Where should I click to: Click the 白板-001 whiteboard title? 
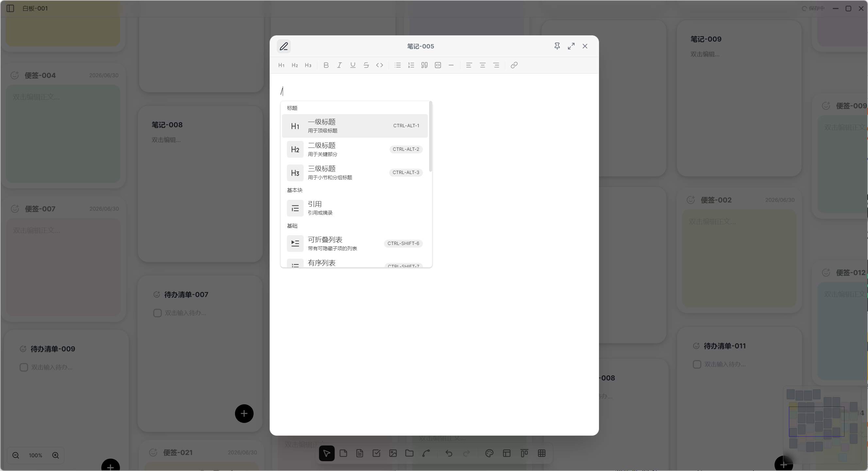(35, 9)
